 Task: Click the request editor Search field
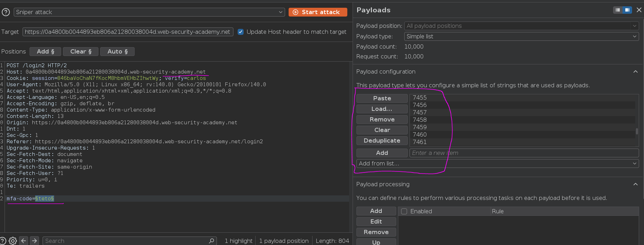(129, 241)
